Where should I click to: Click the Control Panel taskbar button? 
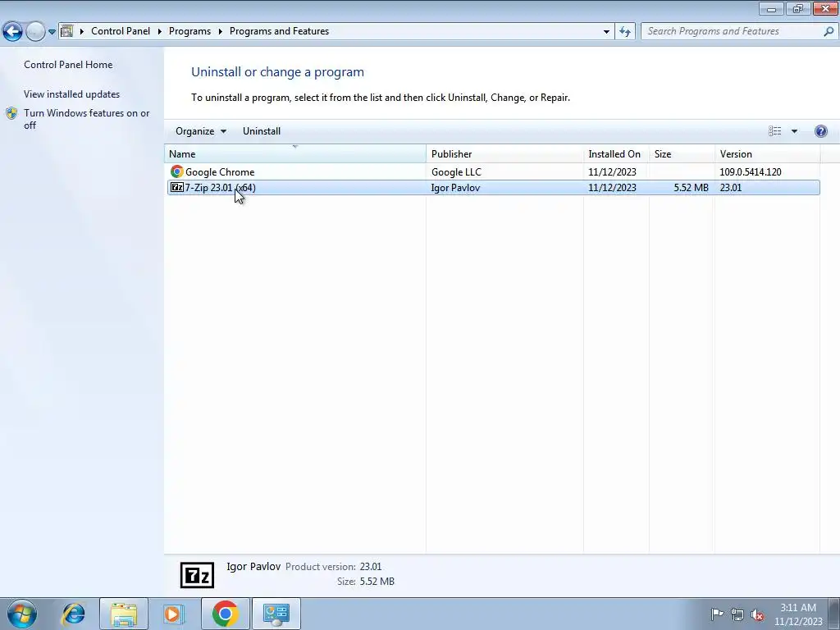coord(276,614)
